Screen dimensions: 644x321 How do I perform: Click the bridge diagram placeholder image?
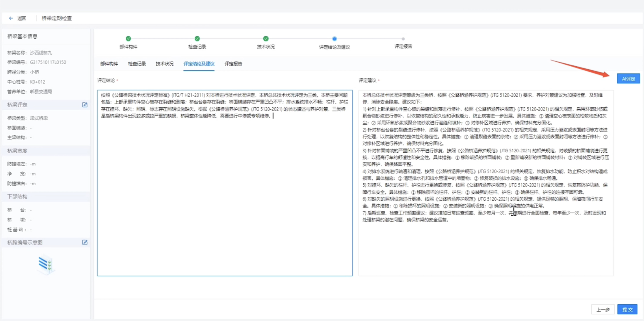click(x=46, y=264)
